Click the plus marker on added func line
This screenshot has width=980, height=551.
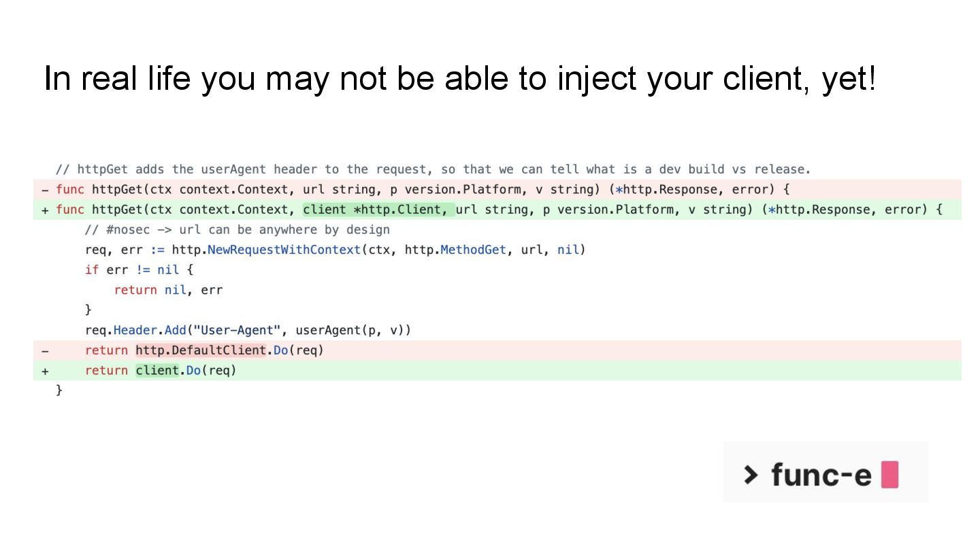coord(45,210)
